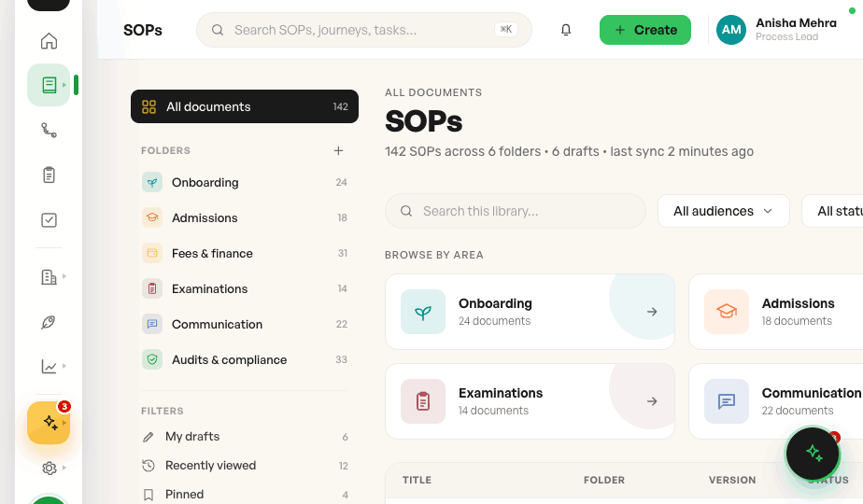863x504 pixels.
Task: Click the My drafts pencil icon
Action: 149,437
